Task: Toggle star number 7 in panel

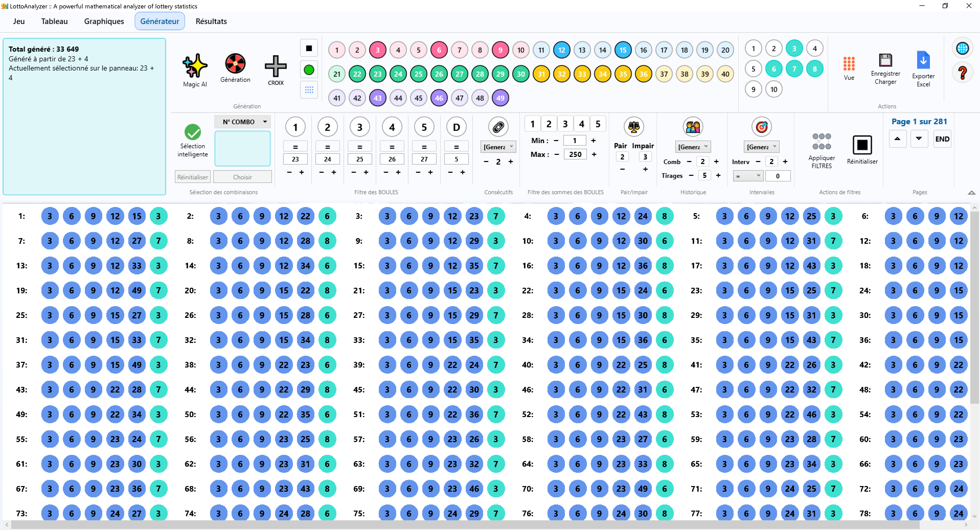Action: (794, 69)
